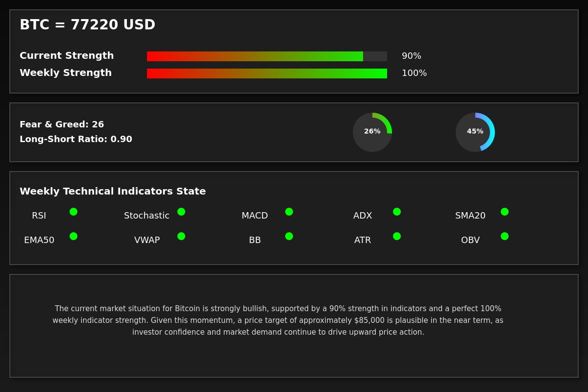Click the Long-Short Ratio: 0.90 text

point(76,139)
